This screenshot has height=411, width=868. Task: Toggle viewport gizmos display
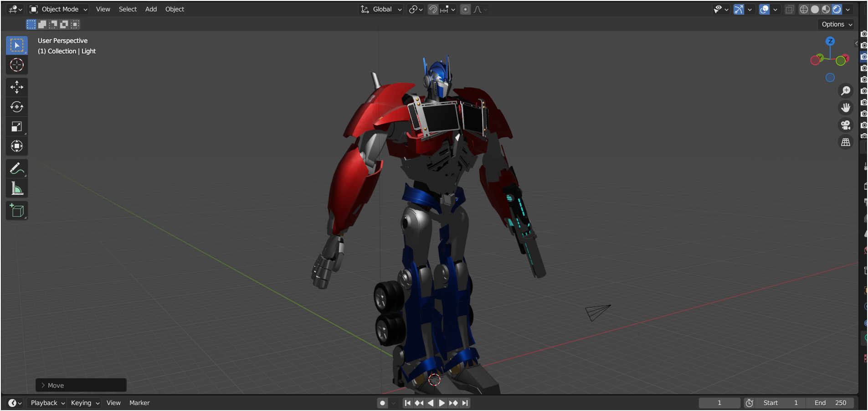(739, 9)
